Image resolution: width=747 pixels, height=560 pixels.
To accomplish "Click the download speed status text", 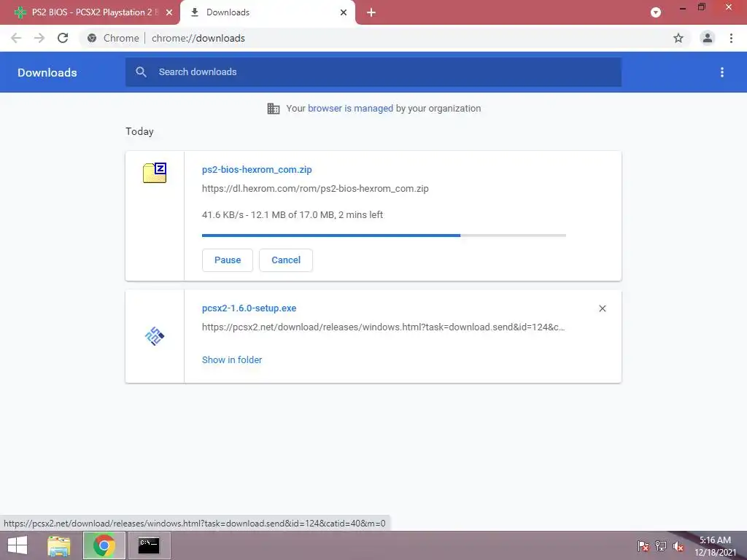I will tap(293, 215).
